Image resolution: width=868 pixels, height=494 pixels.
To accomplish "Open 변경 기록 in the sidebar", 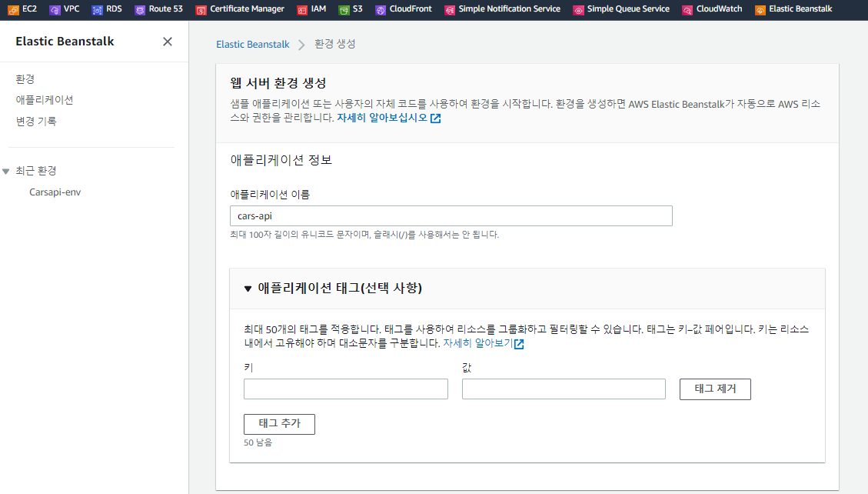I will [x=36, y=122].
